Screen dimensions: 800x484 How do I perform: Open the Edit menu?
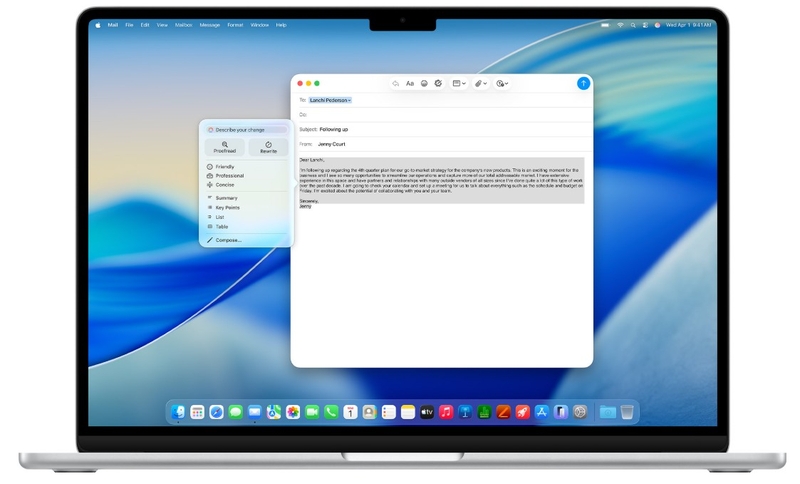click(x=145, y=24)
